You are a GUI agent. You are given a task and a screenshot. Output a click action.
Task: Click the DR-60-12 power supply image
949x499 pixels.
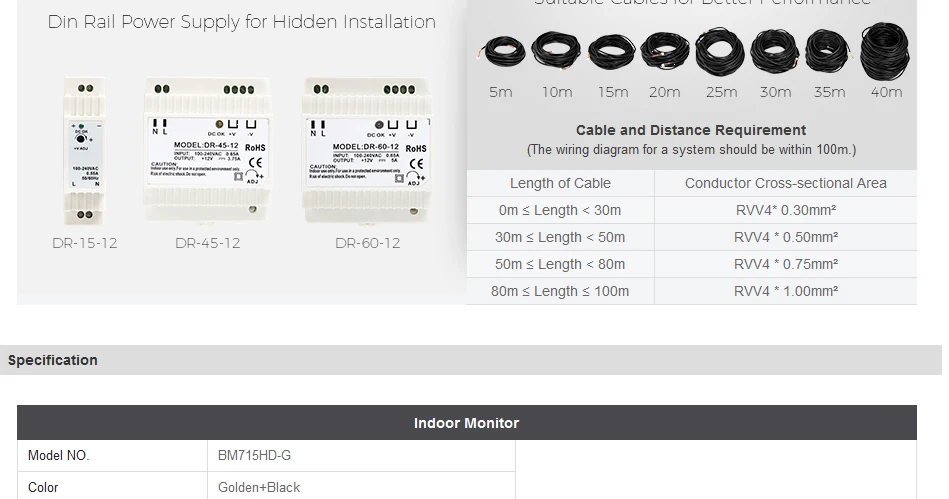click(368, 150)
